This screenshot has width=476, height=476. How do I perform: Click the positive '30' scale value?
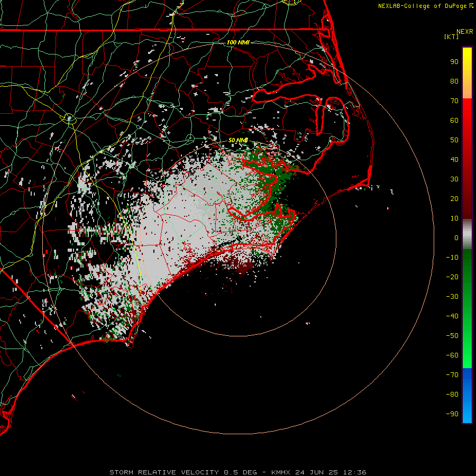pos(454,179)
